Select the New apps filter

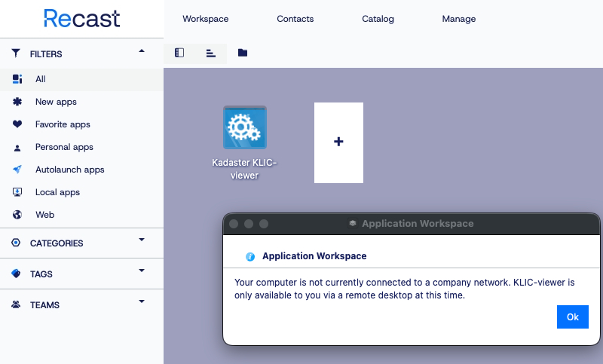(x=56, y=102)
